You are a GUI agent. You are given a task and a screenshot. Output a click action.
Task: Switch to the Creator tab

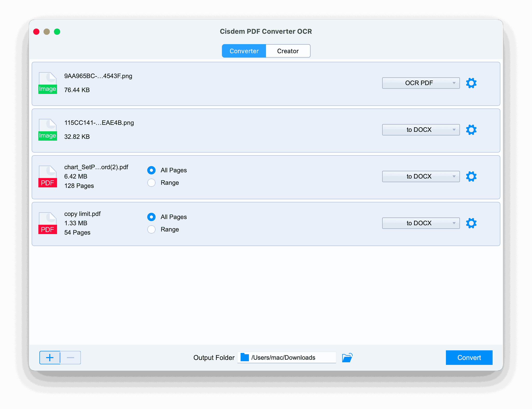point(288,51)
